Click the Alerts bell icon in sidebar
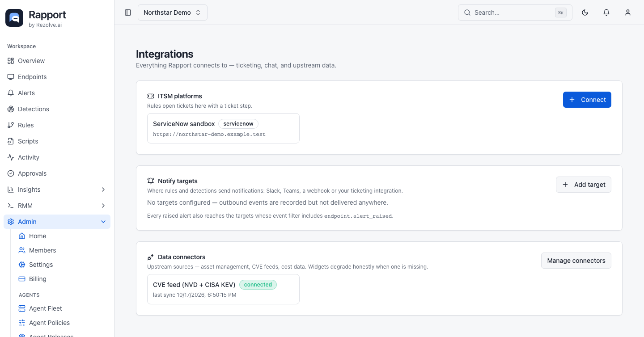Viewport: 644px width, 337px height. click(x=11, y=93)
